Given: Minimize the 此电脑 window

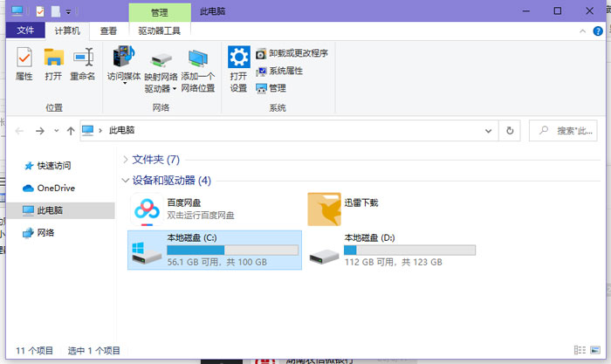Looking at the screenshot, I should tap(526, 11).
